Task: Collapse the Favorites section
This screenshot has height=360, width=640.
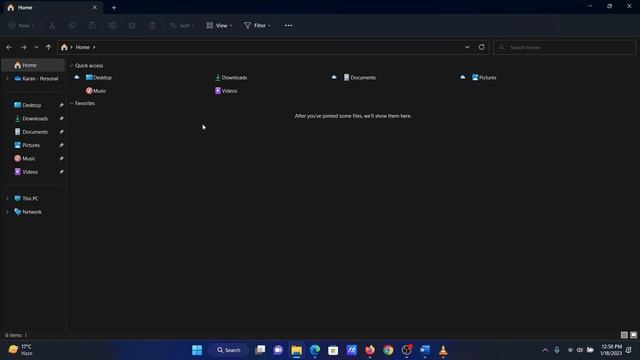Action: tap(71, 103)
